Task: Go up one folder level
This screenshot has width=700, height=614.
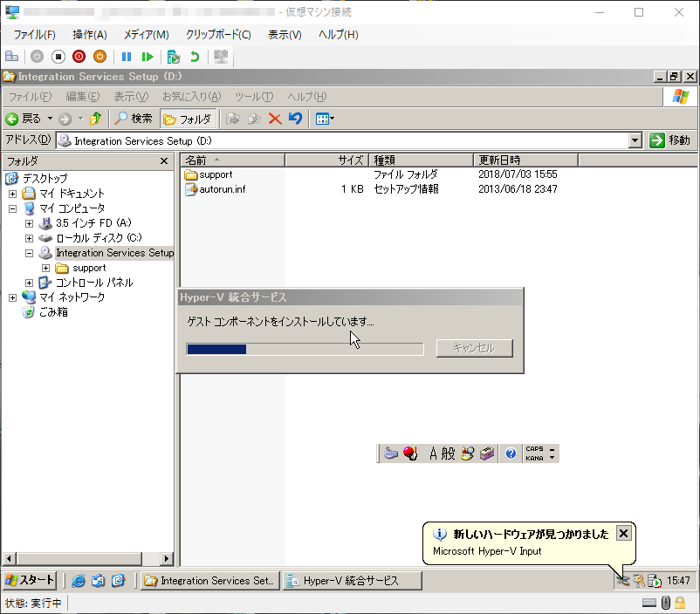Action: 95,119
